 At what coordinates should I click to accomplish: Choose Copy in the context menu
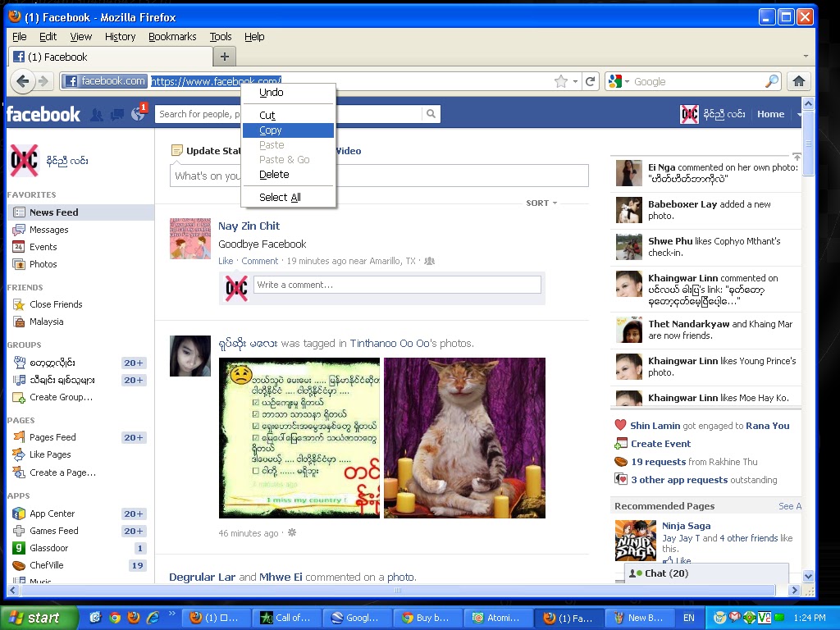[288, 130]
